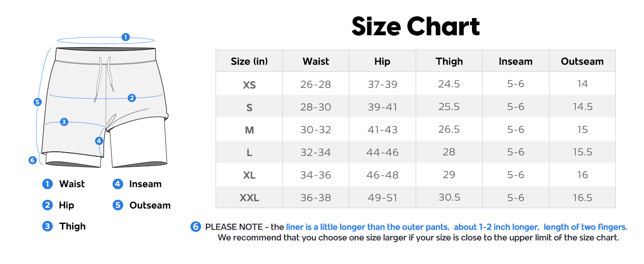
Task: Click the Waist column header in the table
Action: 316,62
